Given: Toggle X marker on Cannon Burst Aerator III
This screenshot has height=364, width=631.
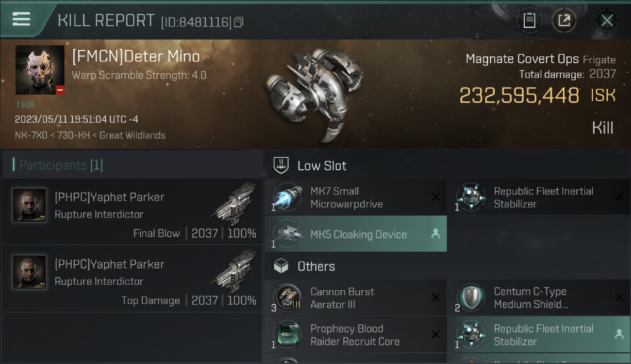Looking at the screenshot, I should pos(435,298).
